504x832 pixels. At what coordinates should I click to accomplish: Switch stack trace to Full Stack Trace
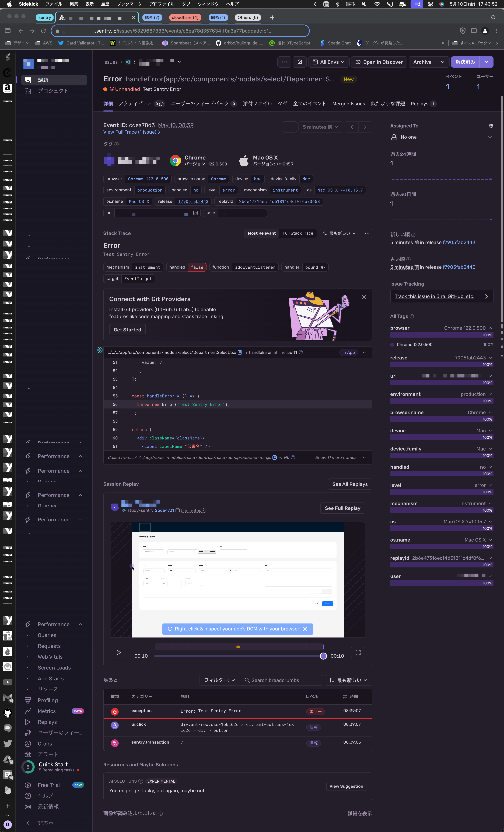(x=298, y=233)
